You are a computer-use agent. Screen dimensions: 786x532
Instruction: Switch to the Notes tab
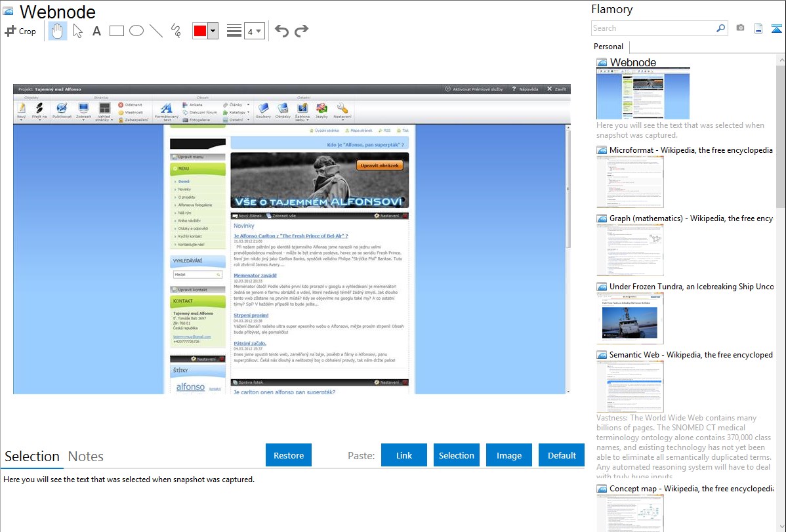(x=86, y=457)
